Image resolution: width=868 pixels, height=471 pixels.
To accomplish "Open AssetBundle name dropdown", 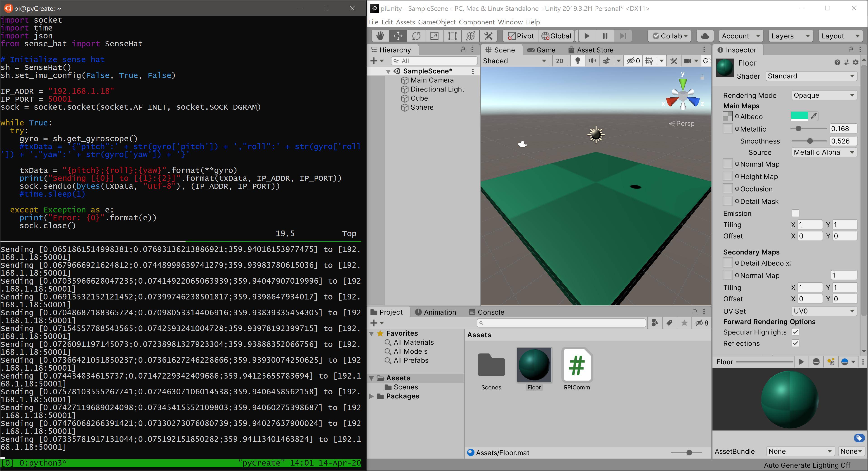I will point(800,452).
